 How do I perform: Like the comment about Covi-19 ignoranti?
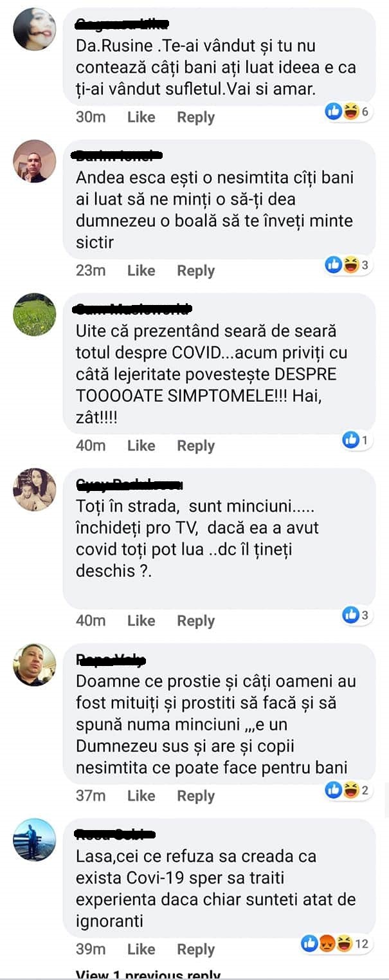(x=141, y=949)
